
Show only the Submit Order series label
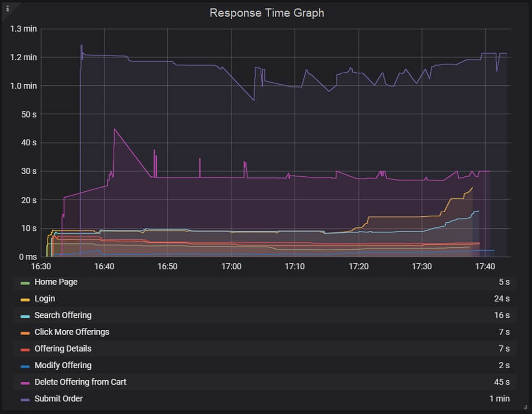(x=58, y=398)
